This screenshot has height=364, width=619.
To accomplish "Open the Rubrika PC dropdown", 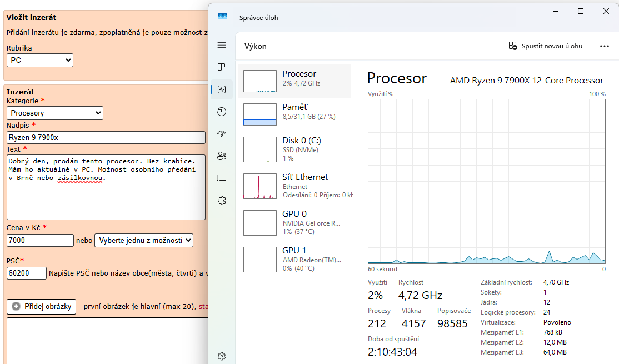I will tap(40, 61).
